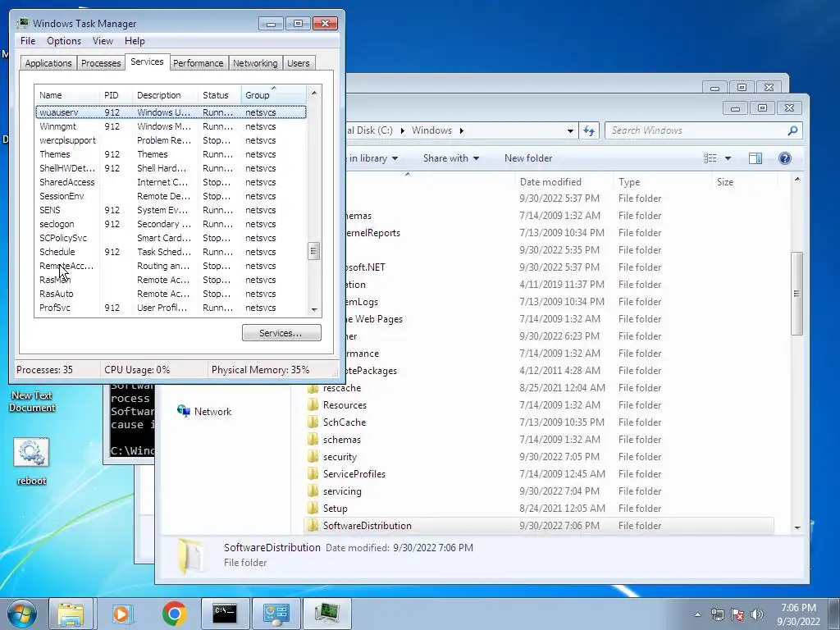
Task: Click Change your view icon in Explorer
Action: click(x=710, y=158)
